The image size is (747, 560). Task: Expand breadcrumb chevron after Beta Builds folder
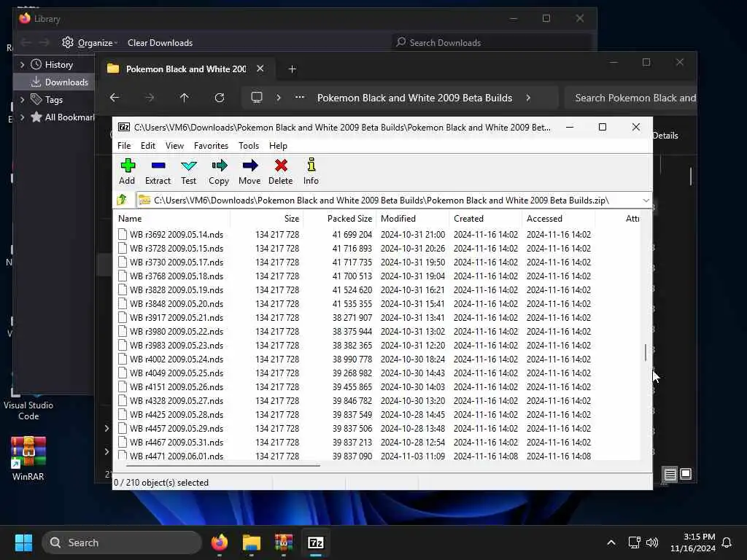pyautogui.click(x=528, y=98)
